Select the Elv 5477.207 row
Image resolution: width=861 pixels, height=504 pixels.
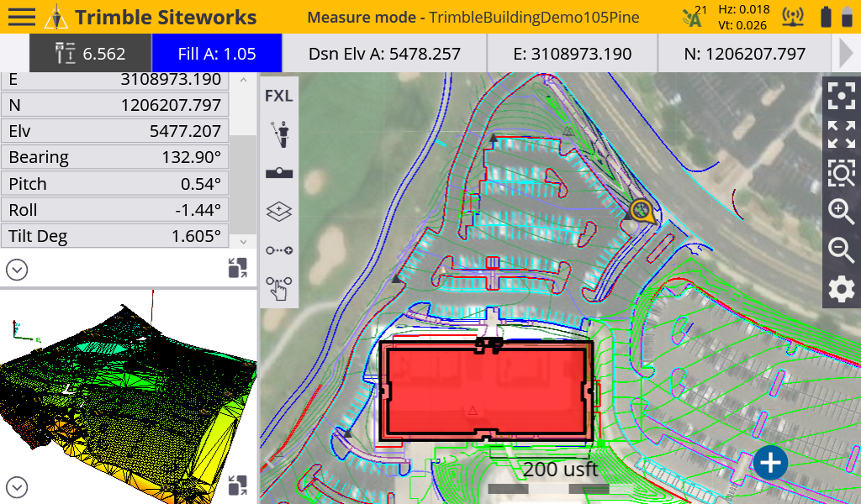click(x=114, y=131)
